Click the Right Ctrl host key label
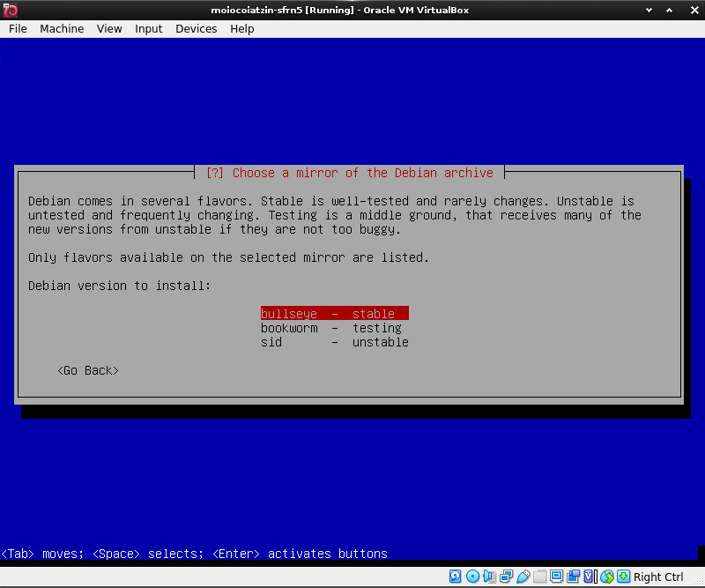Image resolution: width=705 pixels, height=588 pixels. coord(658,577)
